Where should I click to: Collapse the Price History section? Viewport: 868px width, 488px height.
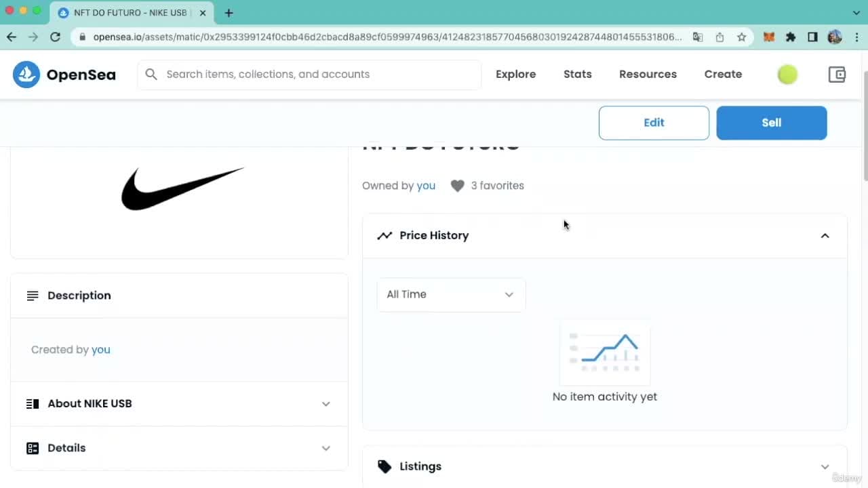pos(825,236)
